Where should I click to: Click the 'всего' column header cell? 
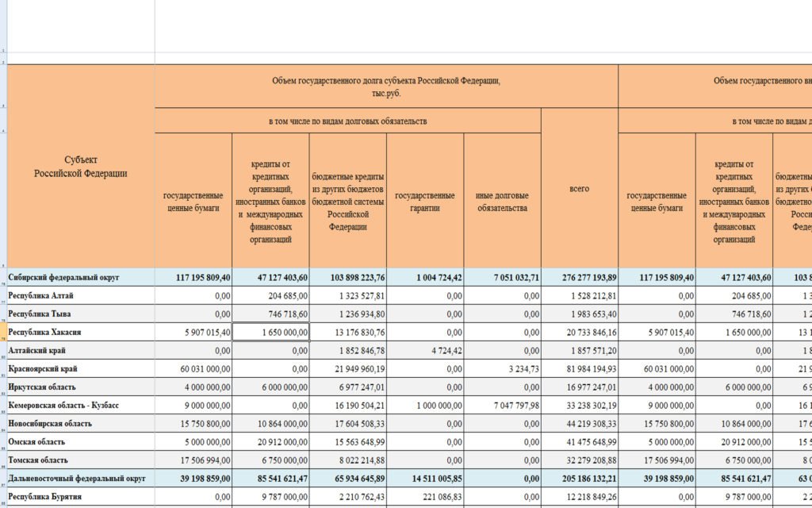tap(579, 189)
